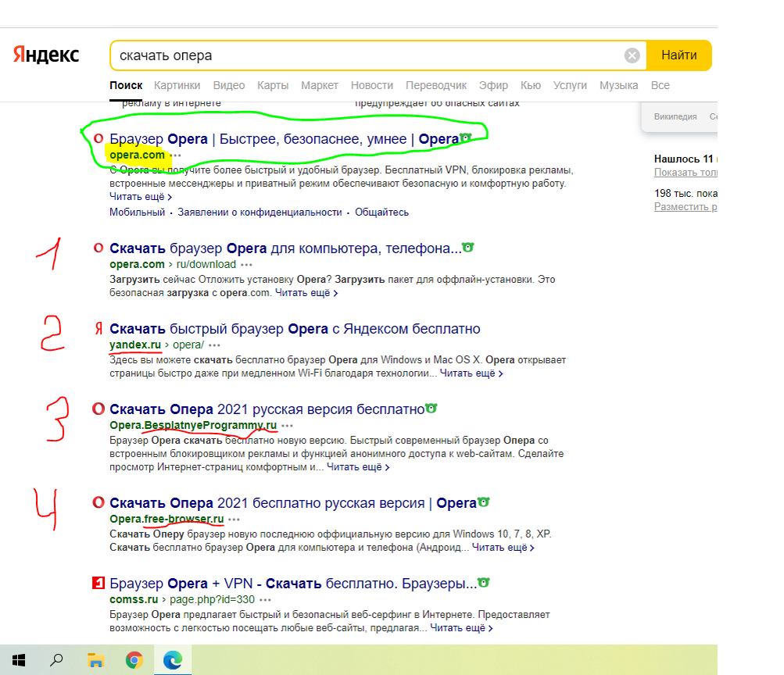This screenshot has width=784, height=675.
Task: Open three-dots menu next to yandex.ru opera/
Action: (214, 345)
